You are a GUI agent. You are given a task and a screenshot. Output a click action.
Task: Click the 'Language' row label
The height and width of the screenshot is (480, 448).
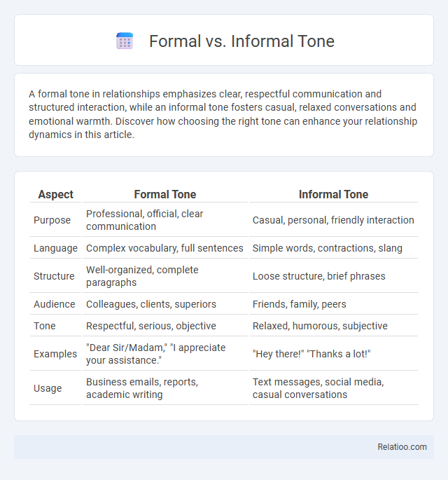pos(56,248)
